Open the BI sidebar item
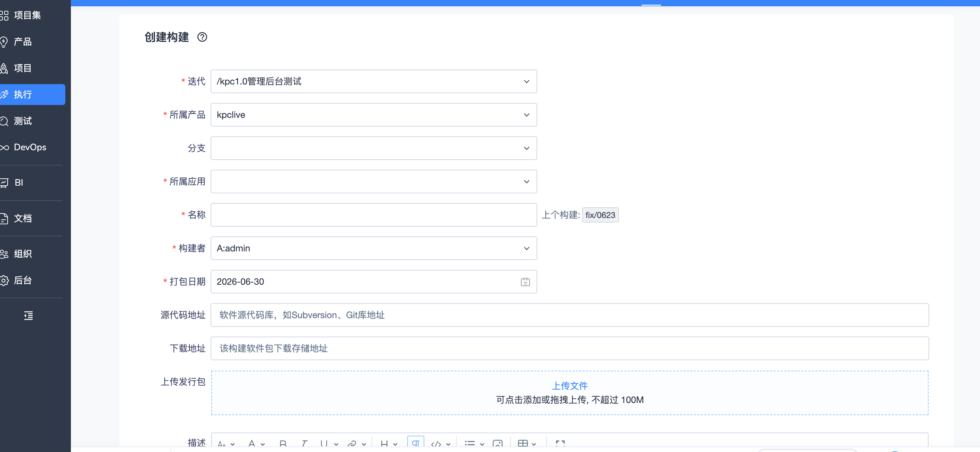 click(19, 183)
